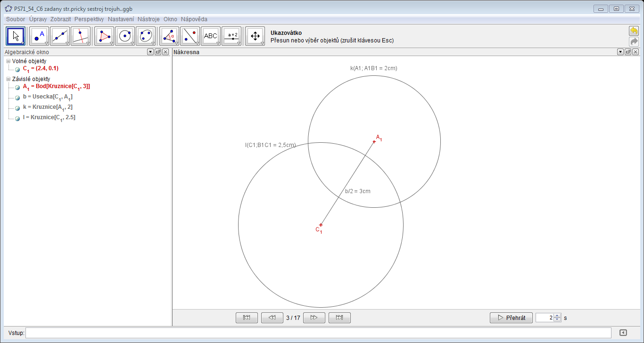Click the Přehrát play button
644x343 pixels.
511,318
